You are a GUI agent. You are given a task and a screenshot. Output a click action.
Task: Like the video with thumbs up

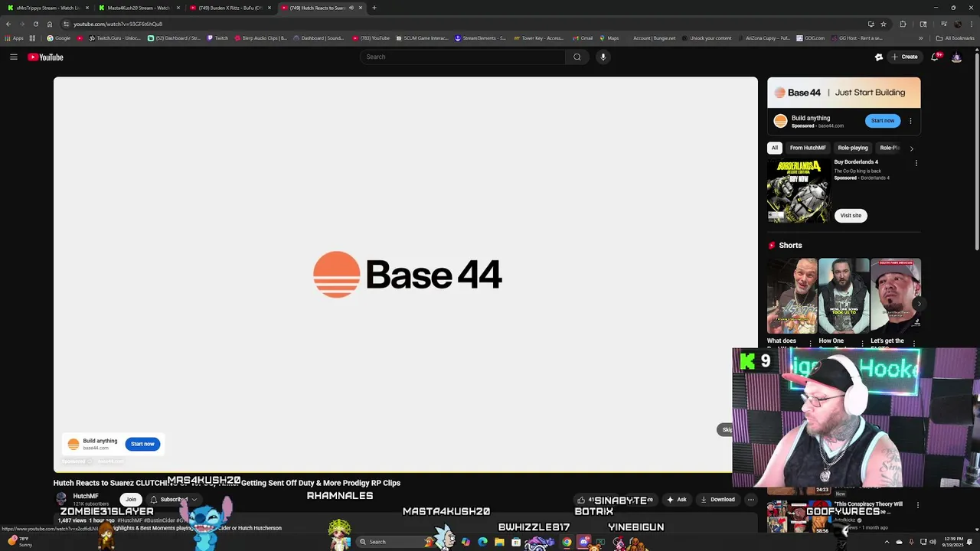(x=582, y=500)
